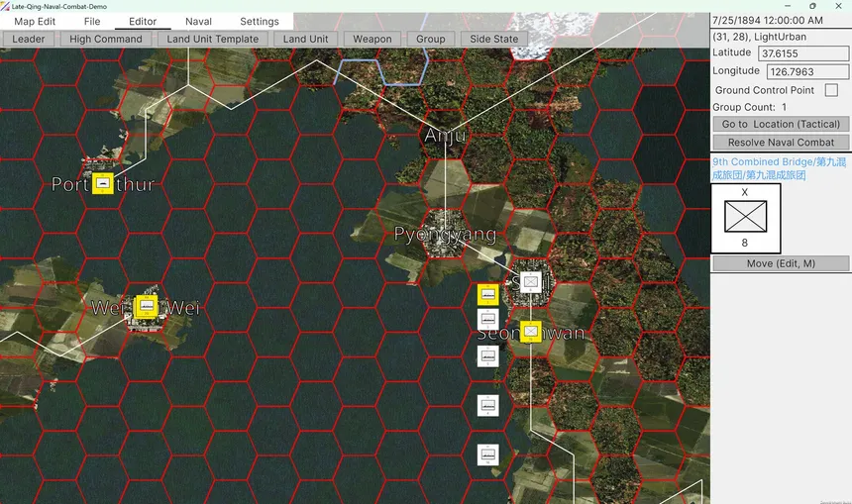Viewport: 852px width, 504px height.
Task: Select the yellow naval unit at Weihaiwei
Action: click(x=147, y=307)
